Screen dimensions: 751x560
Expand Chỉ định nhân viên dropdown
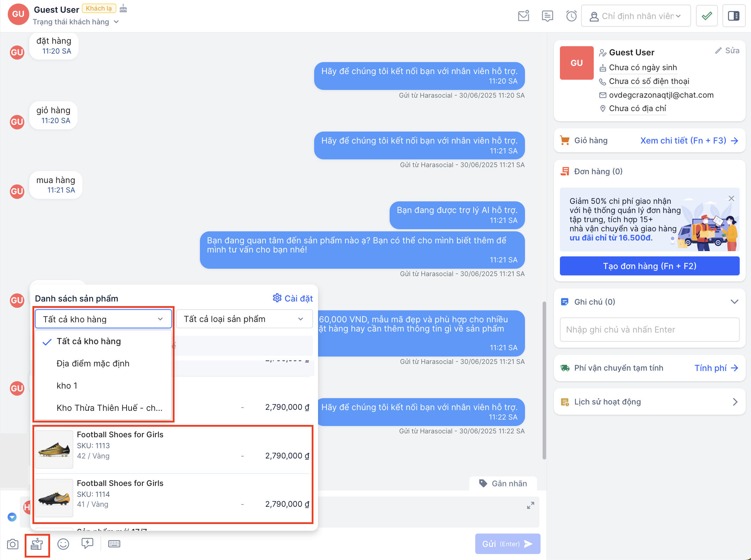[636, 16]
